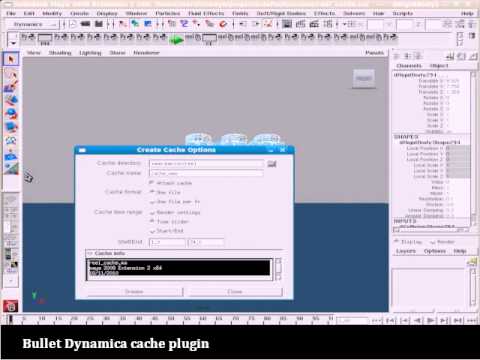Open the Particles menu

pyautogui.click(x=168, y=13)
